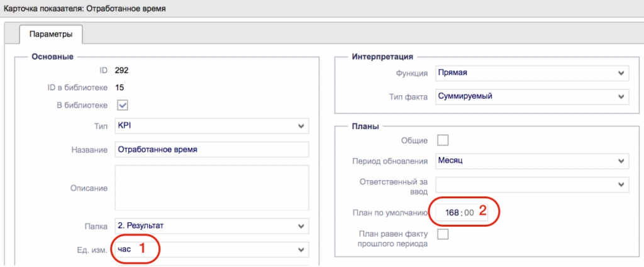Open the Тип факта dropdown arrow
644x267 pixels.
(x=620, y=97)
